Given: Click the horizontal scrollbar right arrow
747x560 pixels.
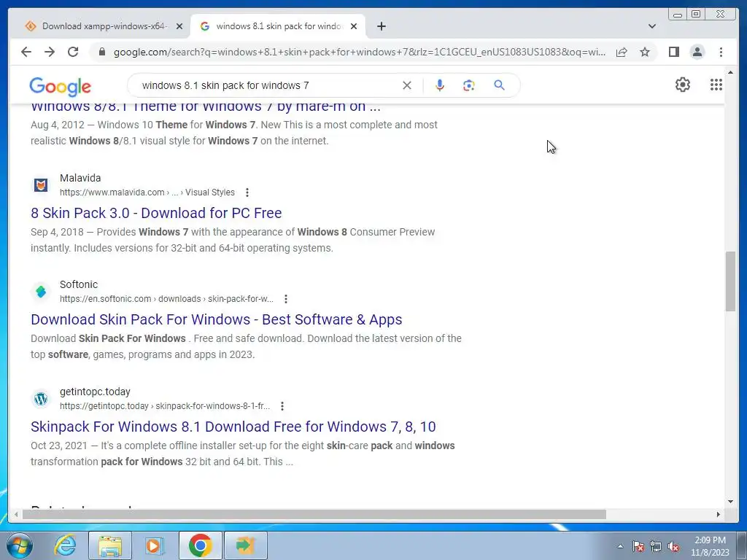Looking at the screenshot, I should (719, 514).
